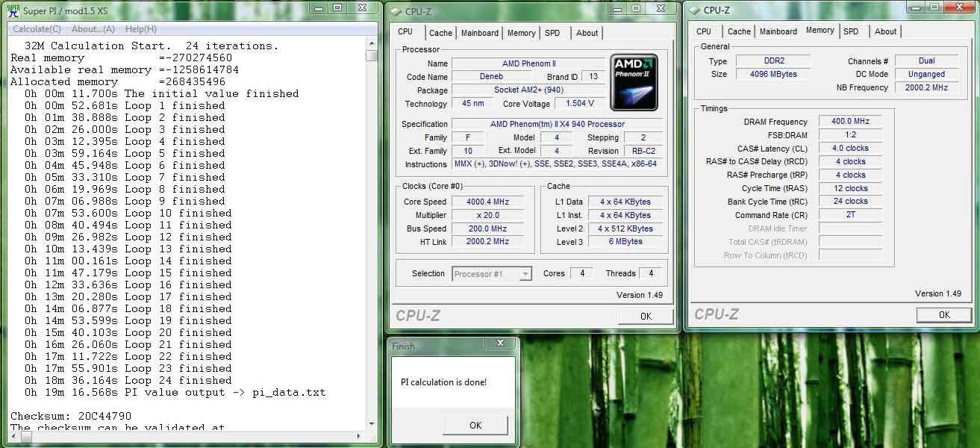Click the Cycle Time (tRAS) value '12 clocks'
Image resolution: width=980 pixels, height=448 pixels.
(x=851, y=189)
